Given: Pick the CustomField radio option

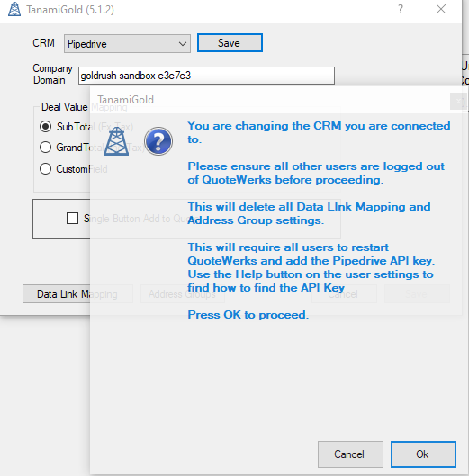Looking at the screenshot, I should (x=45, y=169).
